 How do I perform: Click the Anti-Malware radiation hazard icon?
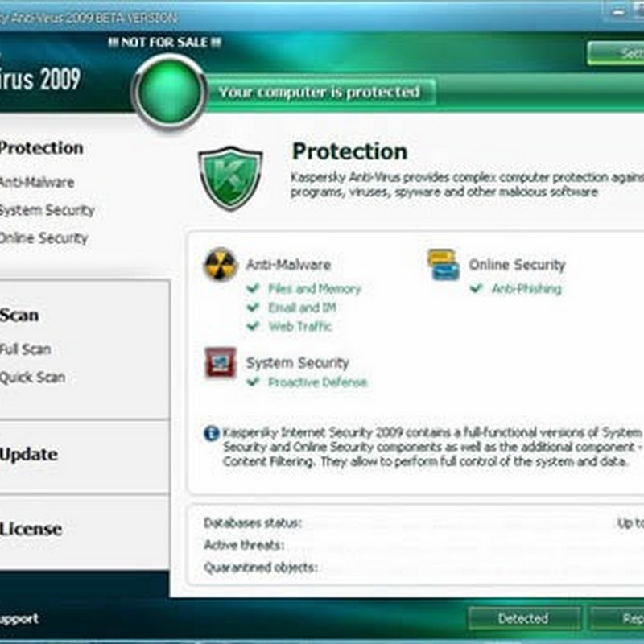221,264
